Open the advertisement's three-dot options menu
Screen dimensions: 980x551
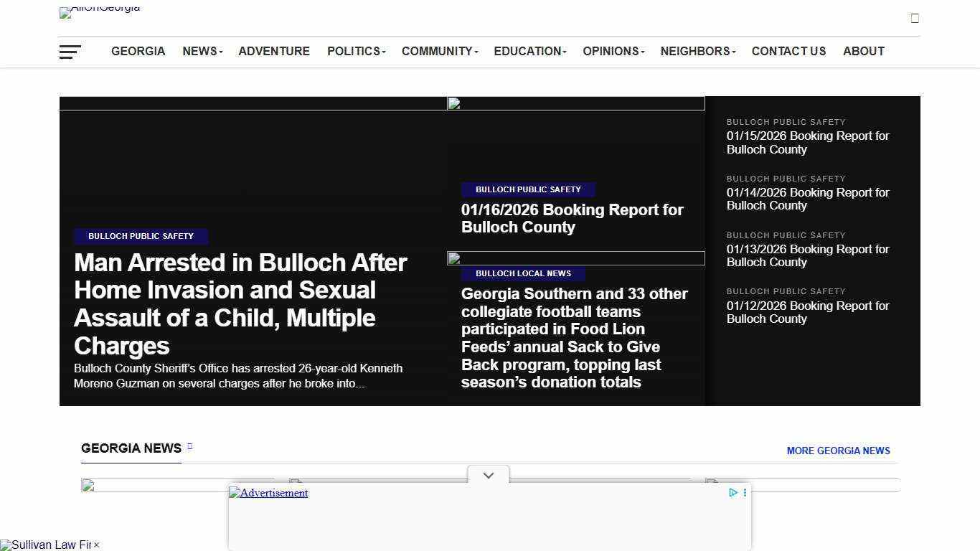tap(745, 493)
